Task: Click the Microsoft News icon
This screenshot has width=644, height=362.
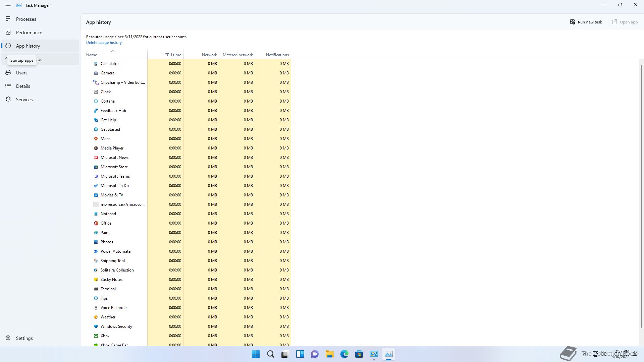Action: pyautogui.click(x=96, y=158)
